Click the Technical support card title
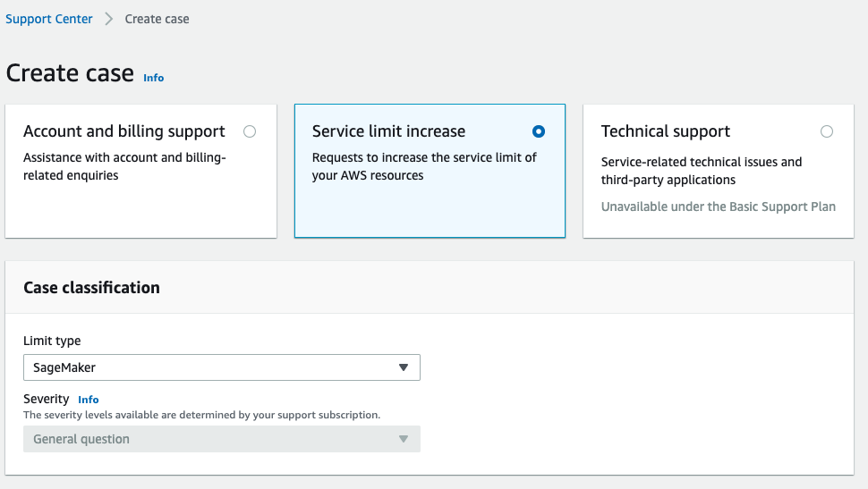The image size is (868, 489). [x=666, y=131]
